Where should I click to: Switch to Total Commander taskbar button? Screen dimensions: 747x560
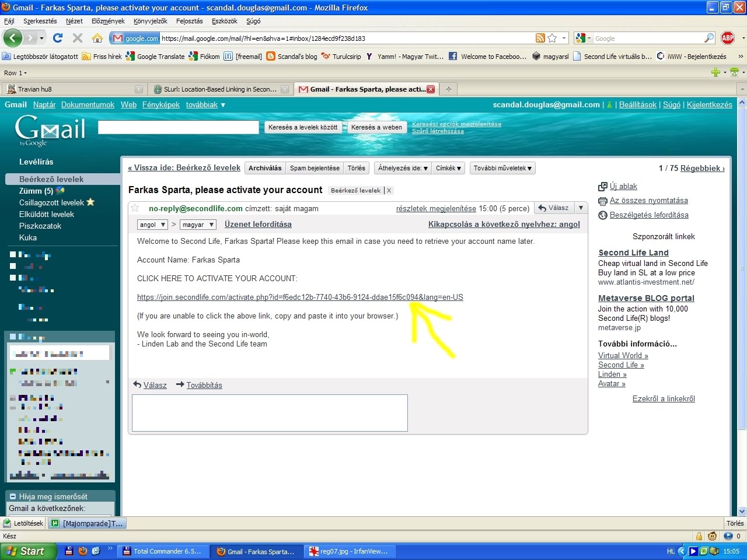[x=163, y=551]
